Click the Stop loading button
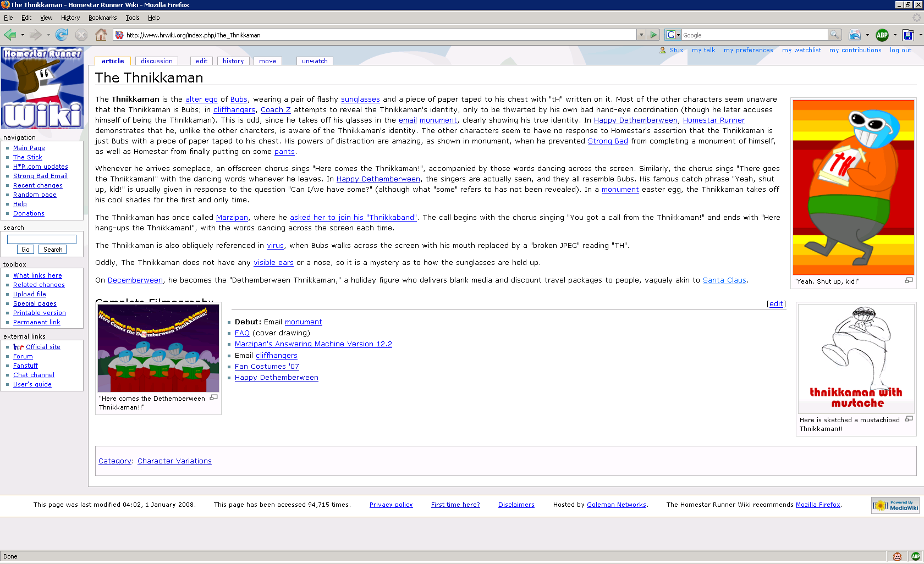The image size is (924, 564). point(81,35)
